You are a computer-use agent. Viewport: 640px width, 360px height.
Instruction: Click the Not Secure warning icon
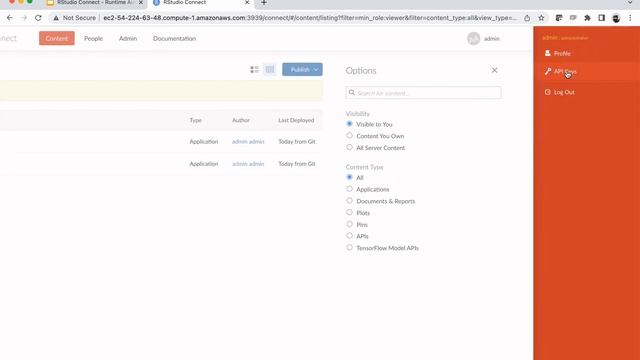click(56, 18)
